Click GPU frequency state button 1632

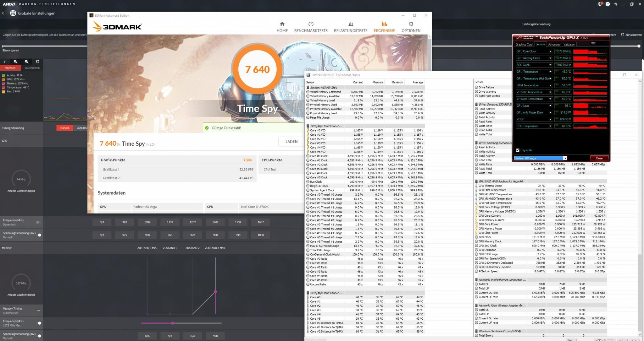(x=261, y=222)
